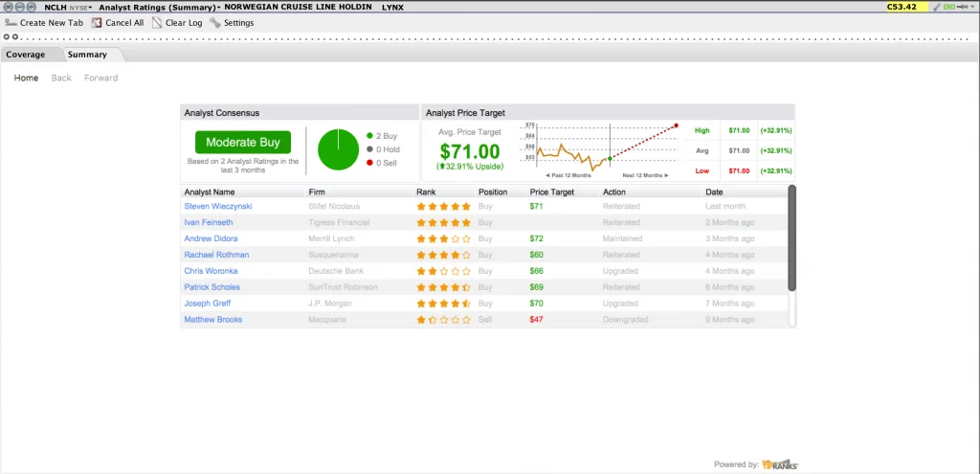Image resolution: width=980 pixels, height=474 pixels.
Task: Click the green consensus pie chart
Action: coord(338,148)
